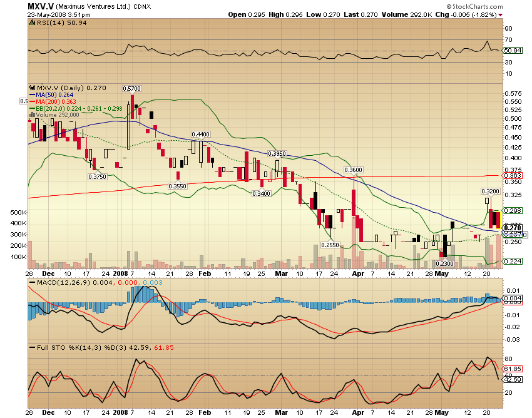
Task: Click the 0.2300 low price label
Action: pyautogui.click(x=444, y=265)
